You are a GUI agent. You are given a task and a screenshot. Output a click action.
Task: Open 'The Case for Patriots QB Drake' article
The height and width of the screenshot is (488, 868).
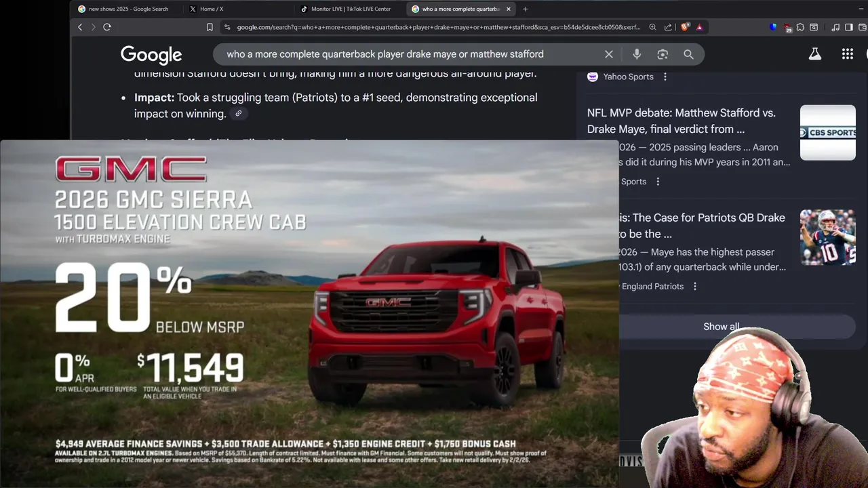tap(701, 226)
